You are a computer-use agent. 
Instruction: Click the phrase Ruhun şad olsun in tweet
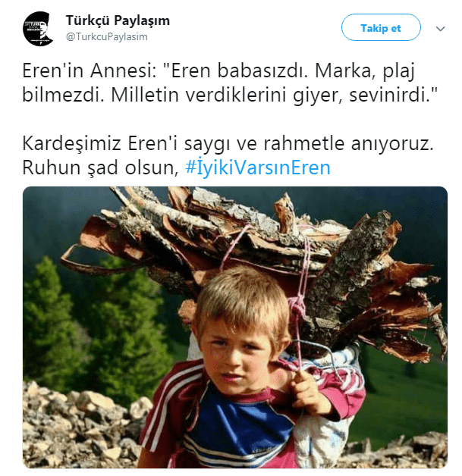[x=100, y=168]
